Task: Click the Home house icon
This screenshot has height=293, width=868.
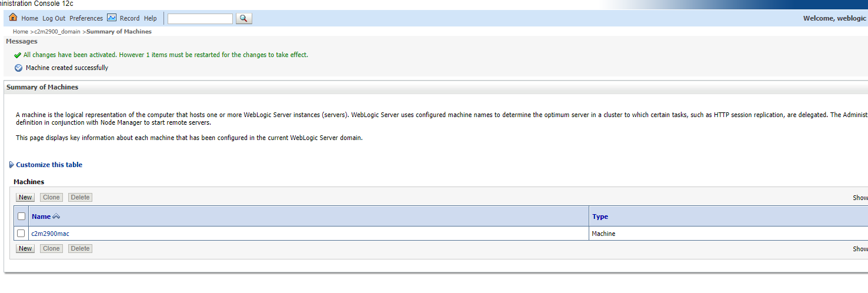Action: click(x=13, y=18)
